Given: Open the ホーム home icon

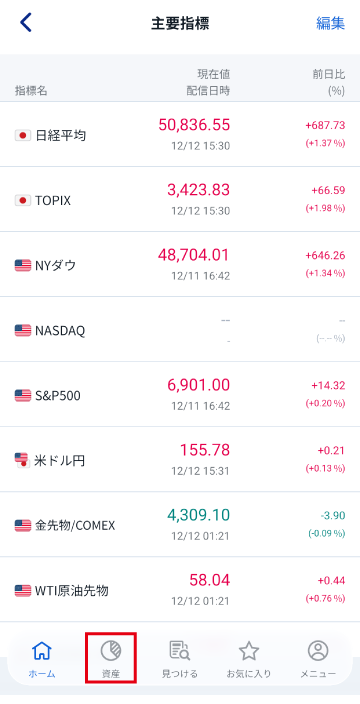Looking at the screenshot, I should (x=42, y=651).
